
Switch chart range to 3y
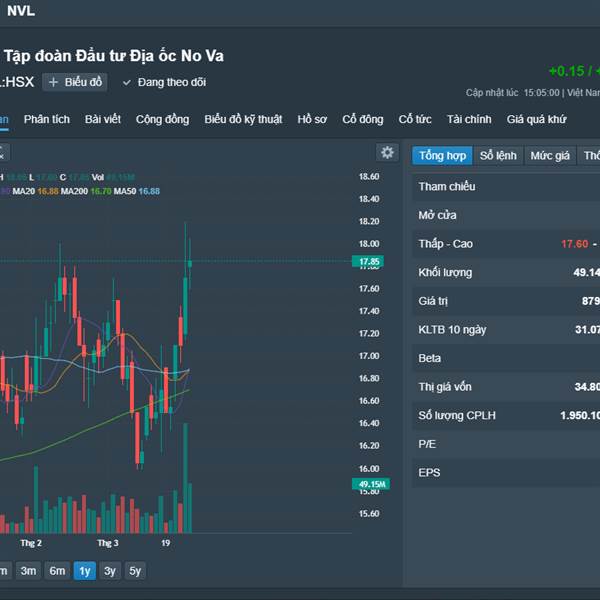(110, 571)
